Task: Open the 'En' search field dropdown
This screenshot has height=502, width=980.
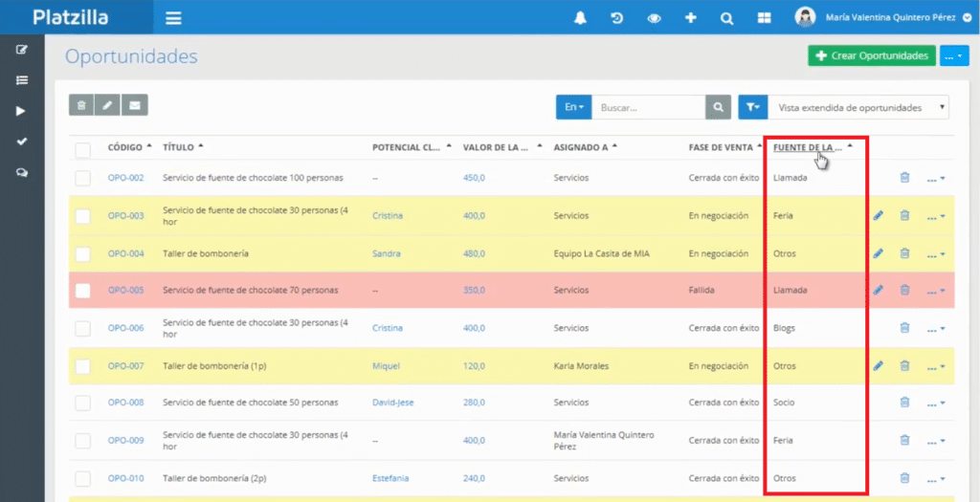Action: point(574,107)
